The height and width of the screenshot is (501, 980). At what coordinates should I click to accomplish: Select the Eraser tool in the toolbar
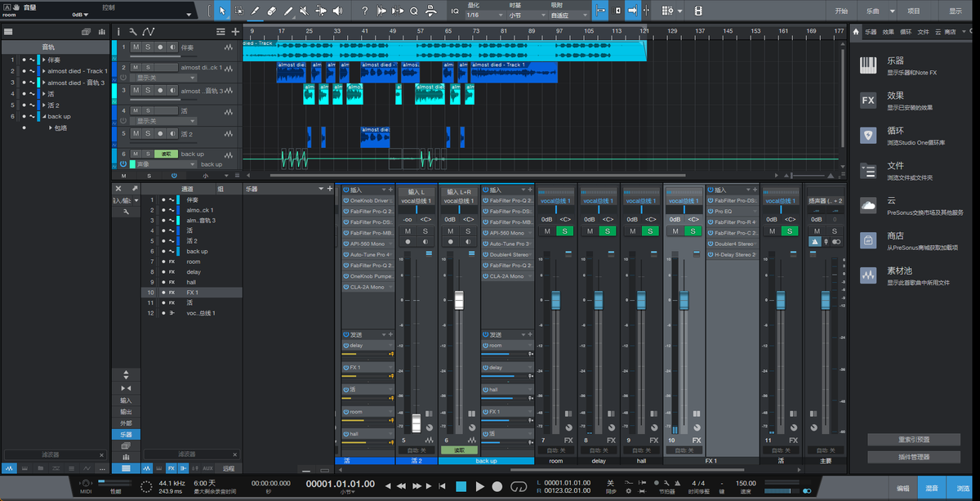[272, 11]
